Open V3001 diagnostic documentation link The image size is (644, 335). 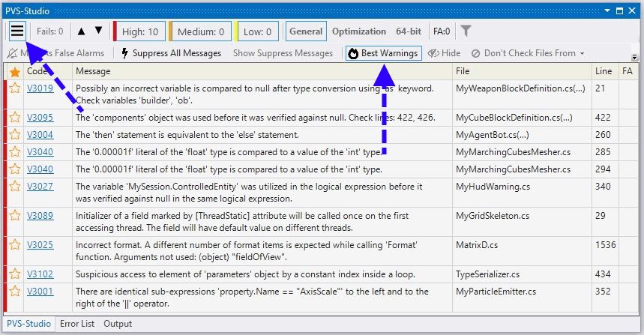[40, 291]
